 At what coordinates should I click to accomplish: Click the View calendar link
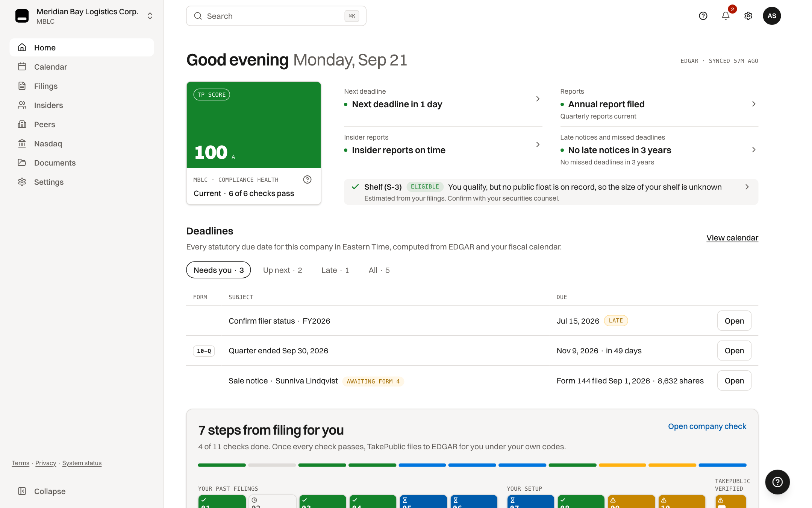[732, 238]
